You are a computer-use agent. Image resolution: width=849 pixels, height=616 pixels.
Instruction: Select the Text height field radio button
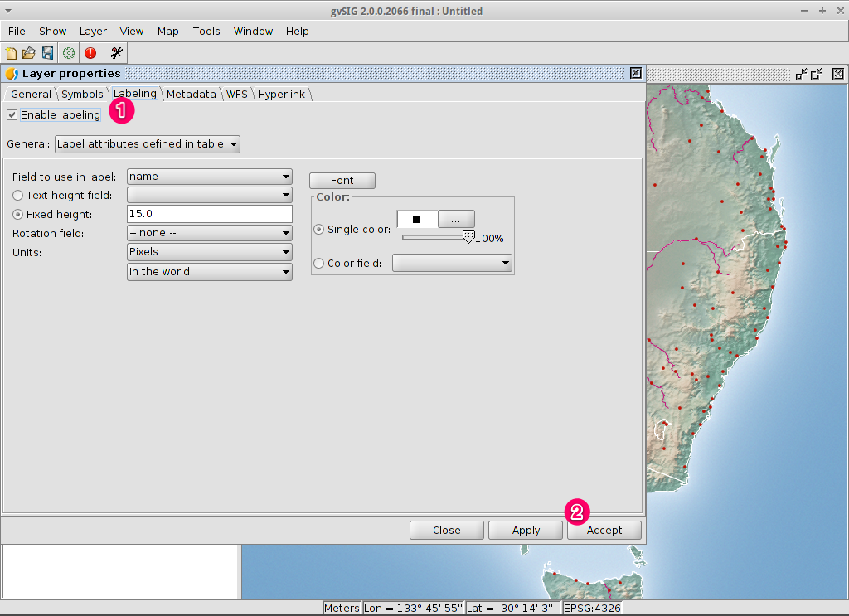pyautogui.click(x=18, y=196)
